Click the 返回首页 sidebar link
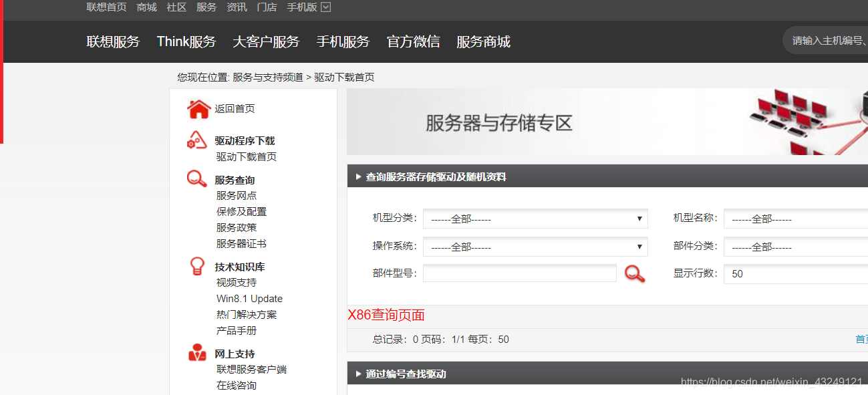 pos(235,109)
